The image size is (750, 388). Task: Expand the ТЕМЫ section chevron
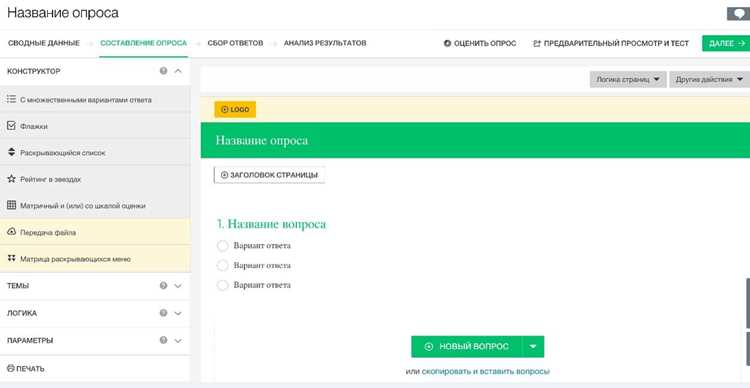pyautogui.click(x=178, y=286)
